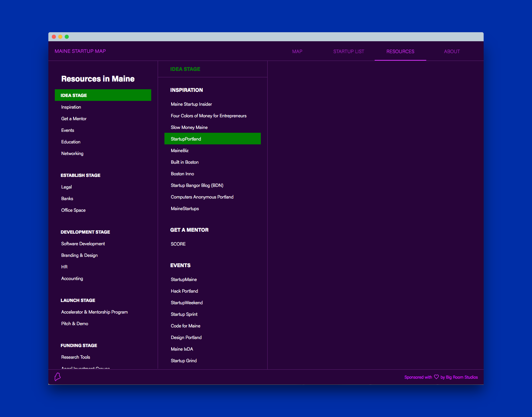Click the green IDEA STAGE column header

click(x=185, y=69)
